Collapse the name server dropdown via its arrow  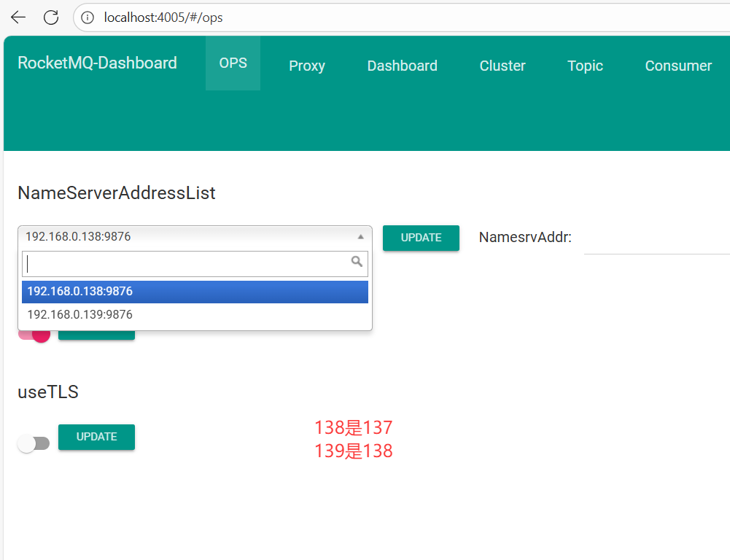(x=360, y=237)
